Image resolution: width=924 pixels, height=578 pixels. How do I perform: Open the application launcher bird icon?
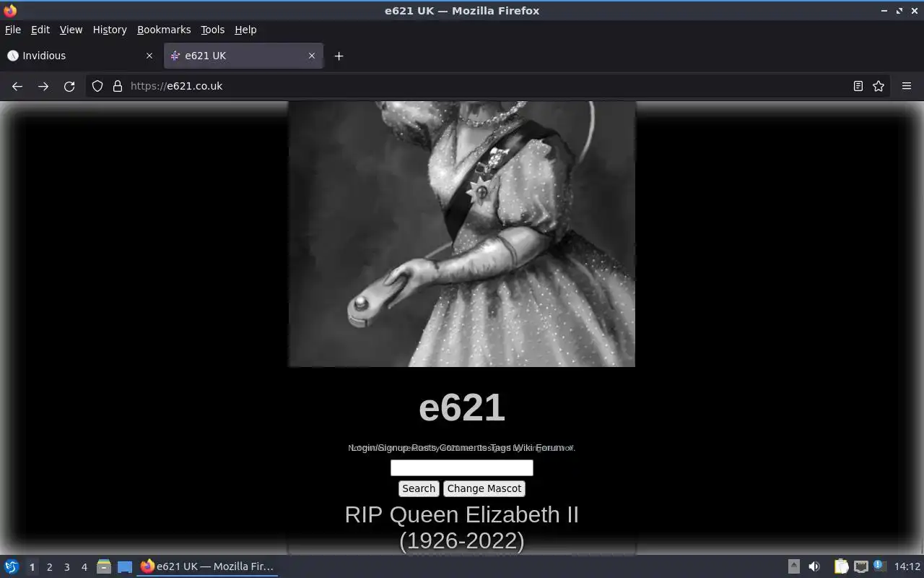pyautogui.click(x=12, y=566)
